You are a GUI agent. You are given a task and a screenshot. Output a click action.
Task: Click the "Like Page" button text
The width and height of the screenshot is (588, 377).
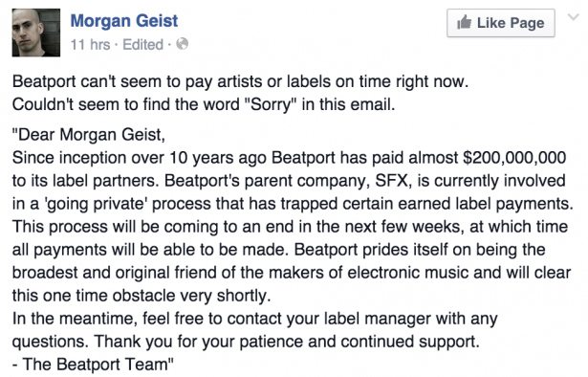pyautogui.click(x=511, y=23)
